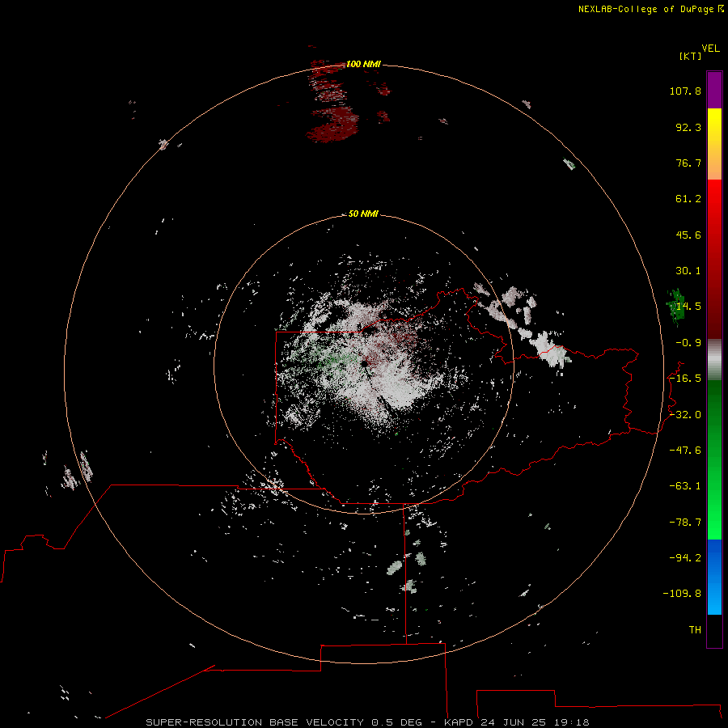
Task: Click the Super-Resolution Base Velocity caption text
Action: (x=367, y=722)
